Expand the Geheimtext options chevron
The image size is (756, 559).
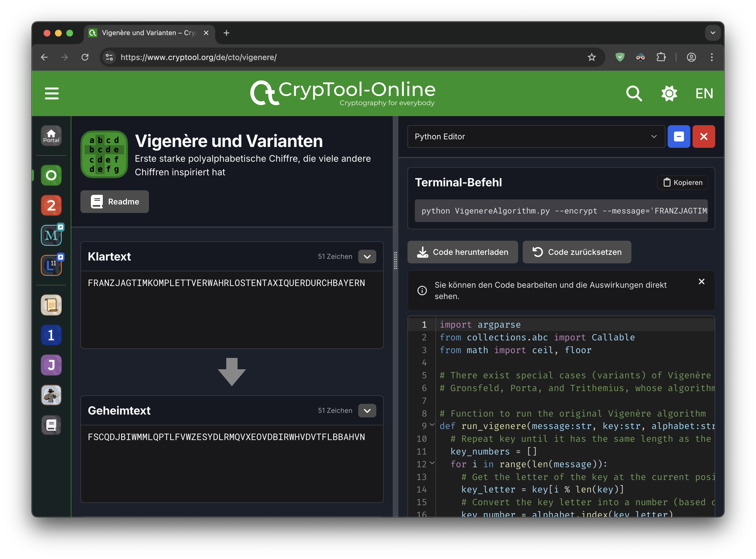(x=367, y=410)
